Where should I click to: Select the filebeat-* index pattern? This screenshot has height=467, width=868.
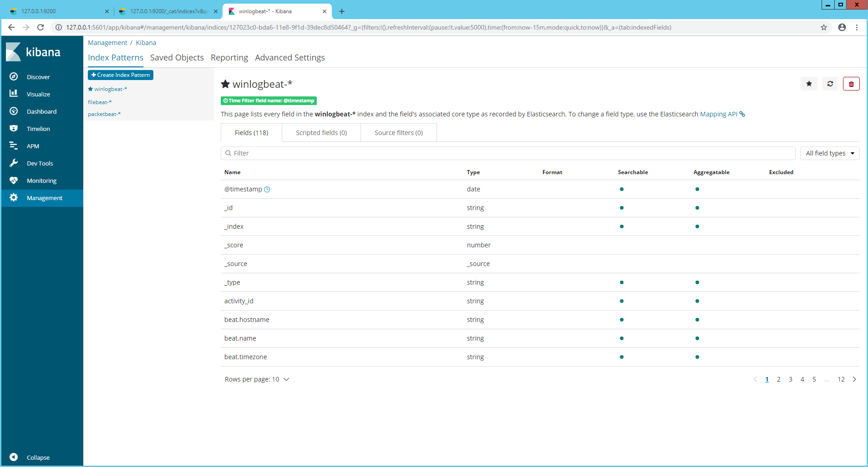pos(100,102)
